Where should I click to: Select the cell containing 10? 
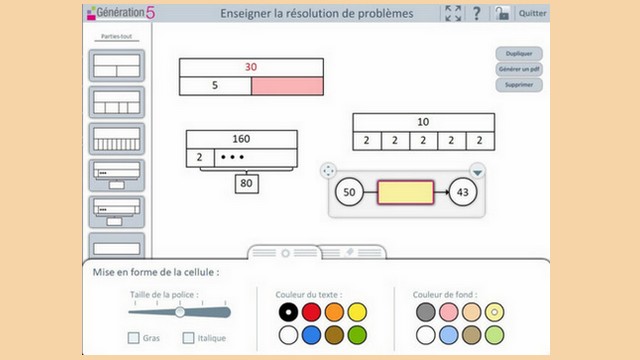[x=423, y=122]
